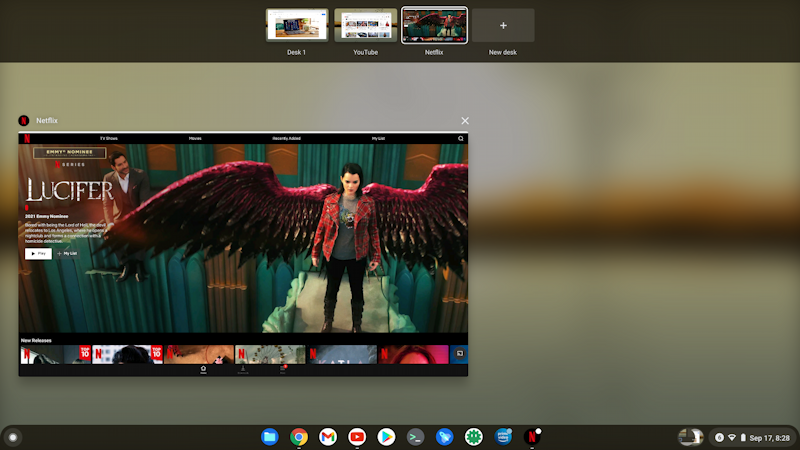This screenshot has height=450, width=800.
Task: Open the launcher circle button
Action: (x=13, y=438)
